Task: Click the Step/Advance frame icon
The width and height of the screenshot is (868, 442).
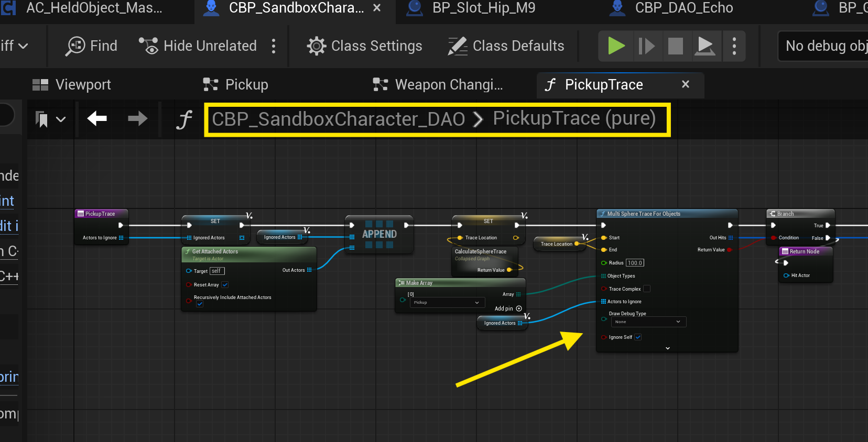Action: [646, 46]
